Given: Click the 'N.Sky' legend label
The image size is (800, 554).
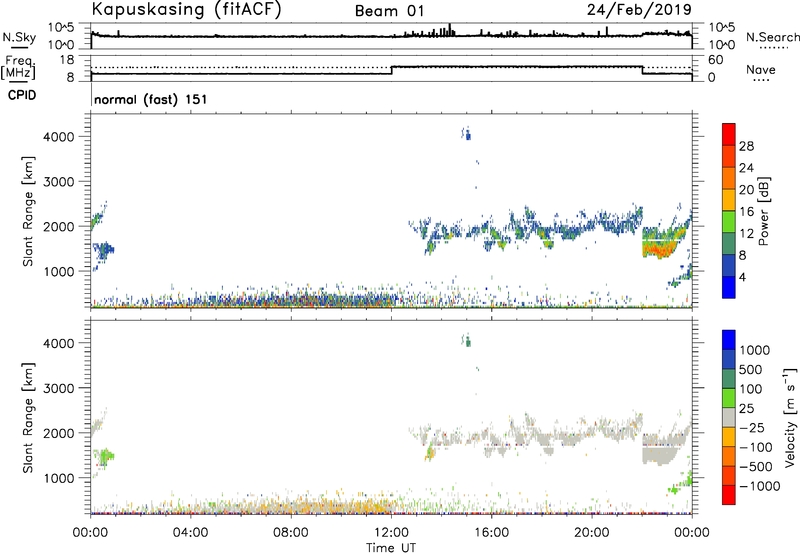Looking at the screenshot, I should click(x=19, y=37).
